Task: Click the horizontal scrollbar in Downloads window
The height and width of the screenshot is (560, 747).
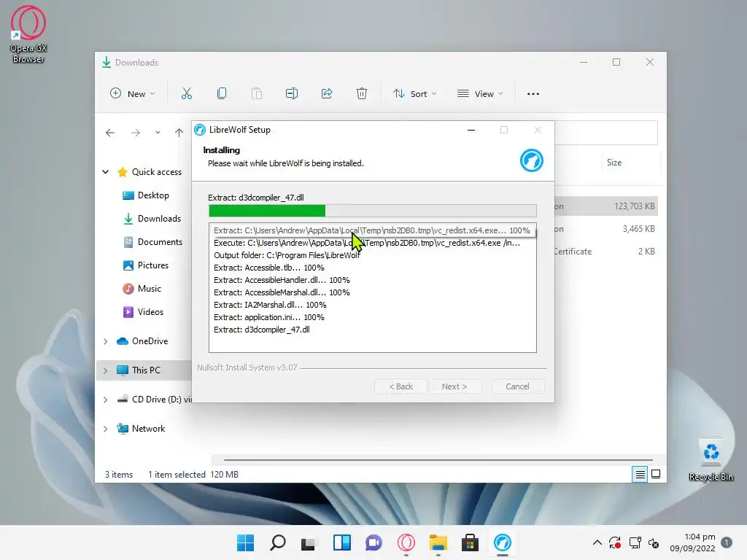Action: [438, 459]
